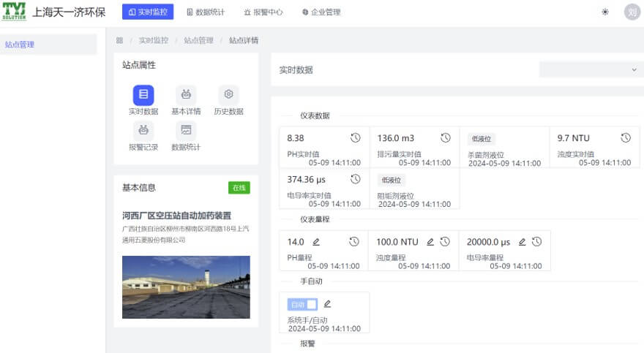Toggle the 自动 manual/auto switch
644x353 pixels.
303,304
